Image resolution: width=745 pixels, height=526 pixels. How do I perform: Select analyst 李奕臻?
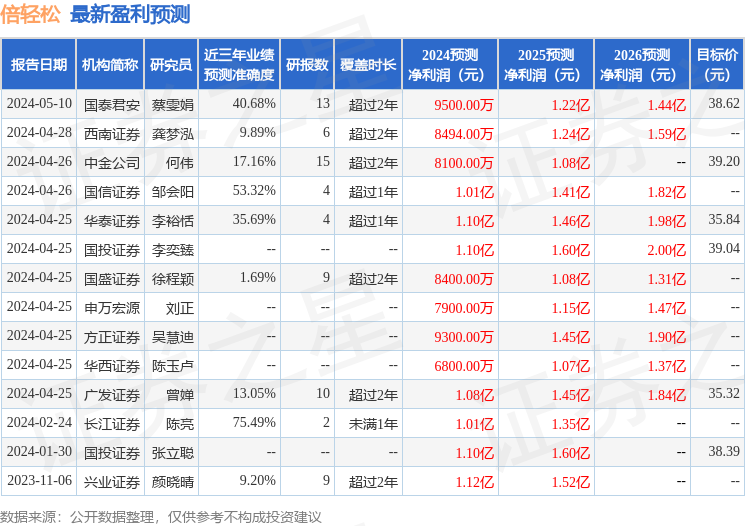172,250
